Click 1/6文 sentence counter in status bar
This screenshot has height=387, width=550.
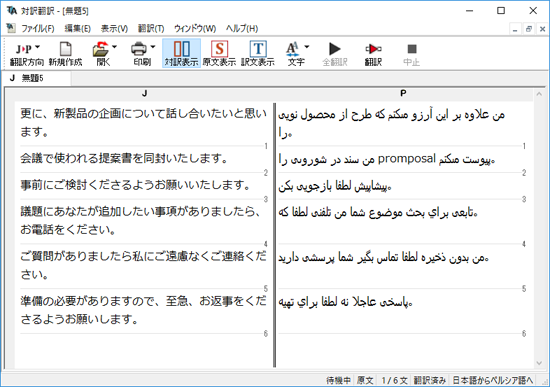[394, 380]
